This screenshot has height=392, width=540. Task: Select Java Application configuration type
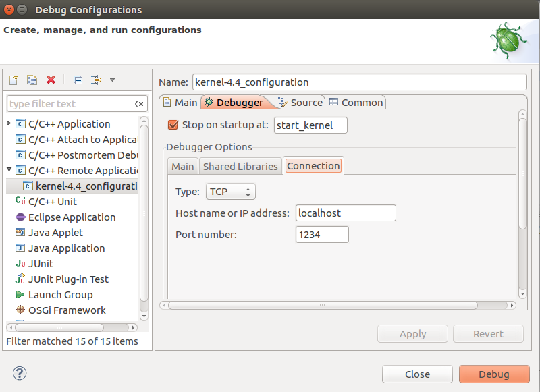(66, 248)
